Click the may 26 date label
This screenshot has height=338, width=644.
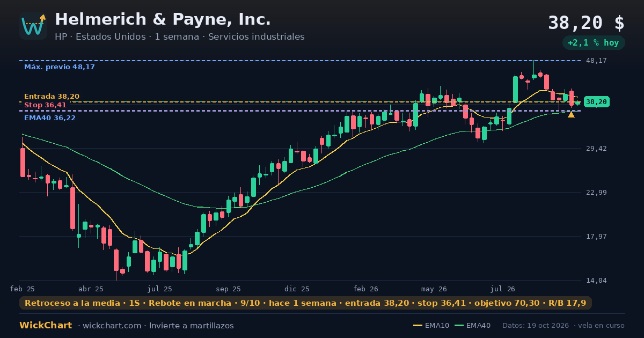(x=434, y=289)
